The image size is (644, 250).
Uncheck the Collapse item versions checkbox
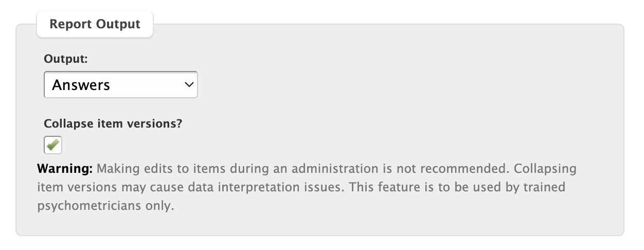(53, 145)
